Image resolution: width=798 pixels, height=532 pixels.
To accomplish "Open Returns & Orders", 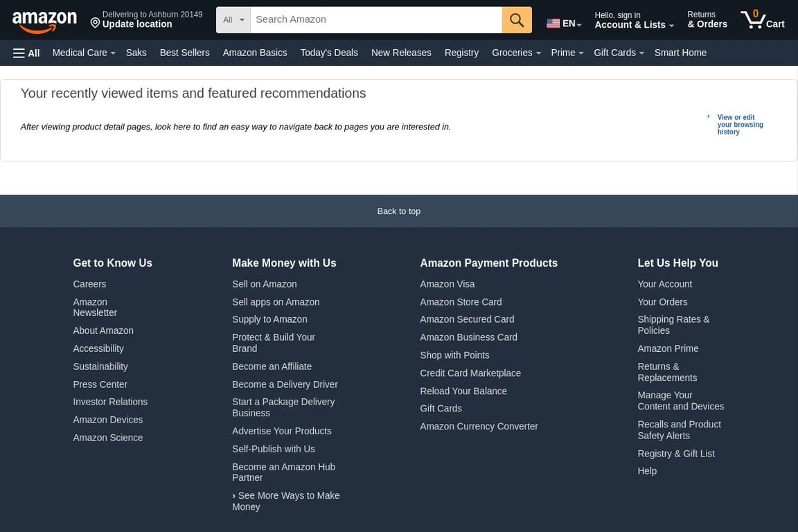I will click(707, 20).
